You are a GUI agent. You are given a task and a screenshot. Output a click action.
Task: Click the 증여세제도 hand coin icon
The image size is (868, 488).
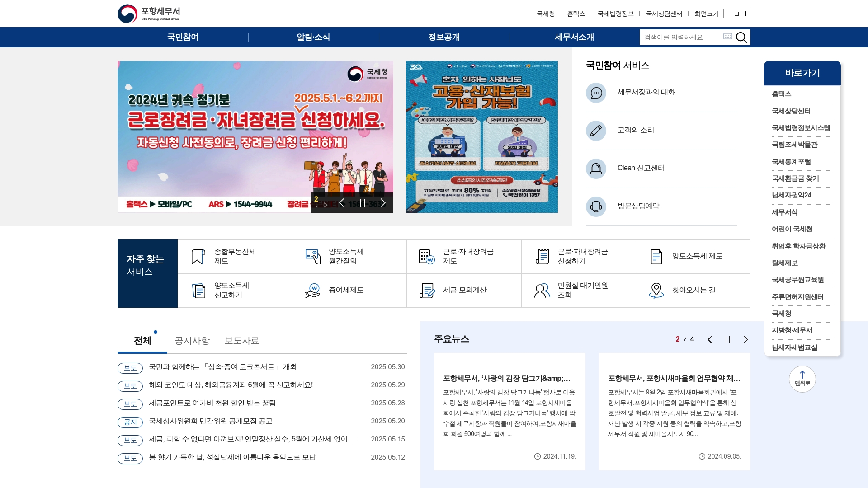(x=313, y=291)
